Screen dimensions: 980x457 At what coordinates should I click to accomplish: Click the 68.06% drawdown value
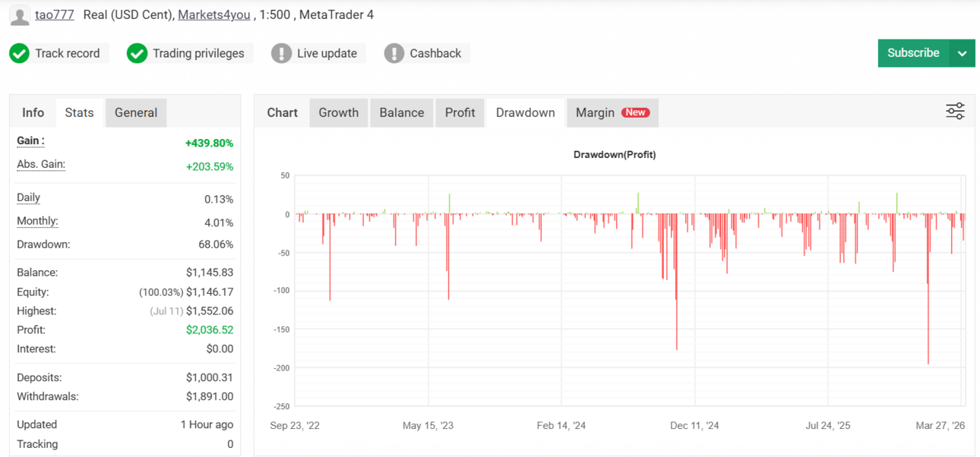tap(216, 244)
